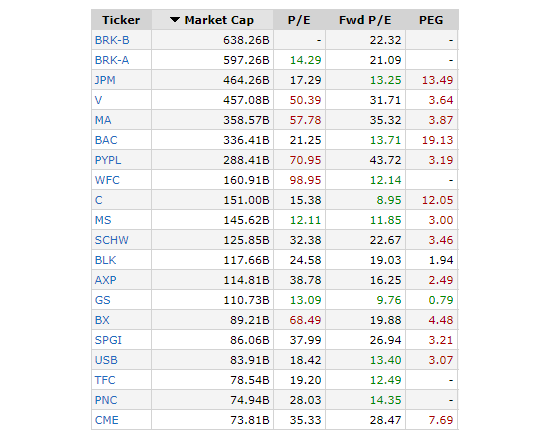Select Fwd P/E value 14.35 for PNC
Viewport: 552px width, 436px height.
tap(385, 400)
